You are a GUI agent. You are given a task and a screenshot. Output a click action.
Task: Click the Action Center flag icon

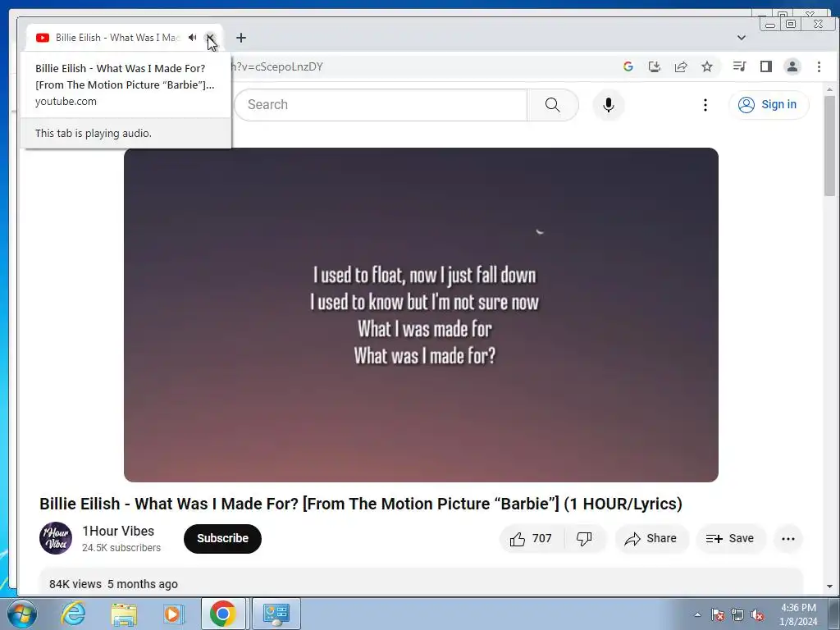(x=718, y=614)
